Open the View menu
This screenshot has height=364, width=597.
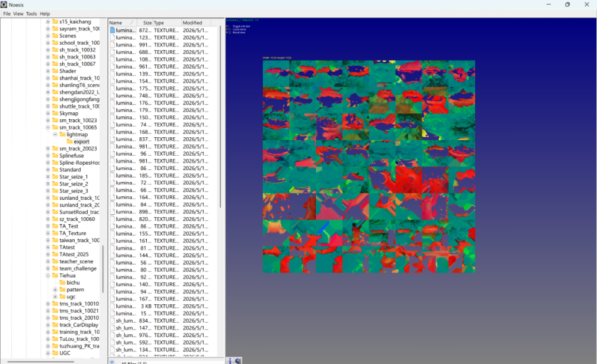point(18,14)
